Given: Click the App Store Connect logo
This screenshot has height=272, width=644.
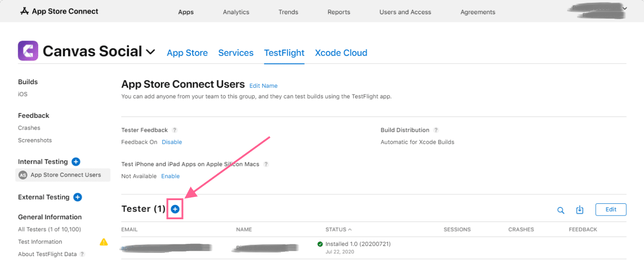Looking at the screenshot, I should tap(25, 11).
